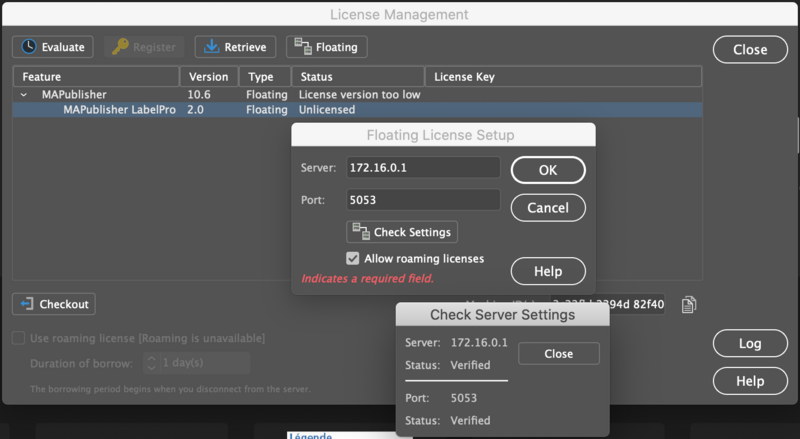The image size is (800, 439).
Task: Click the Checkout license button
Action: pos(54,304)
